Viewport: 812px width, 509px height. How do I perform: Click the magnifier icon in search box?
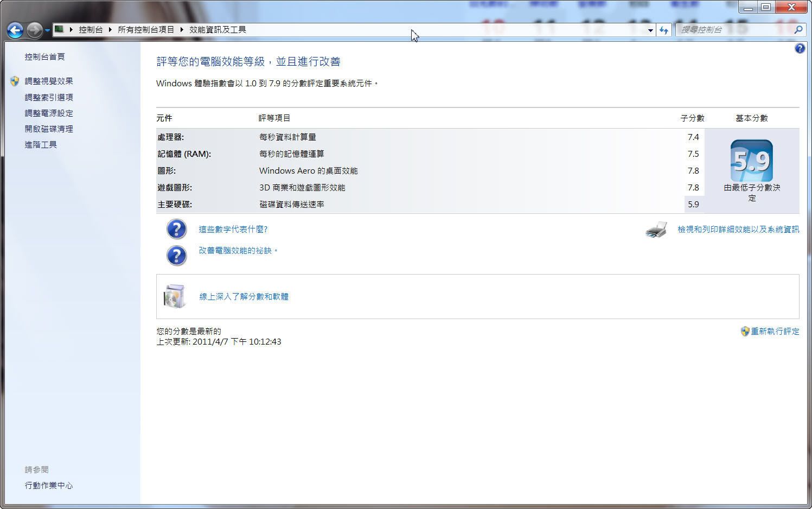coord(798,30)
